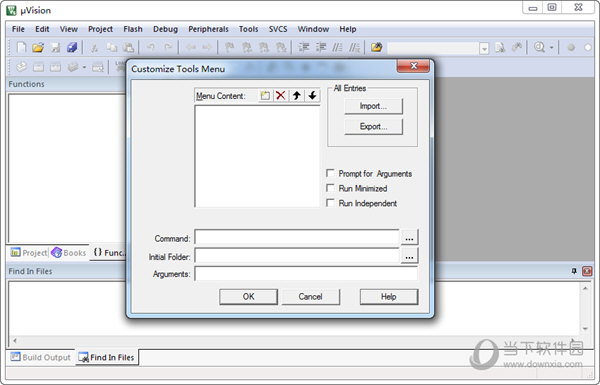Image resolution: width=600 pixels, height=385 pixels.
Task: Navigate forwards with the right arrow icon
Action: click(207, 47)
